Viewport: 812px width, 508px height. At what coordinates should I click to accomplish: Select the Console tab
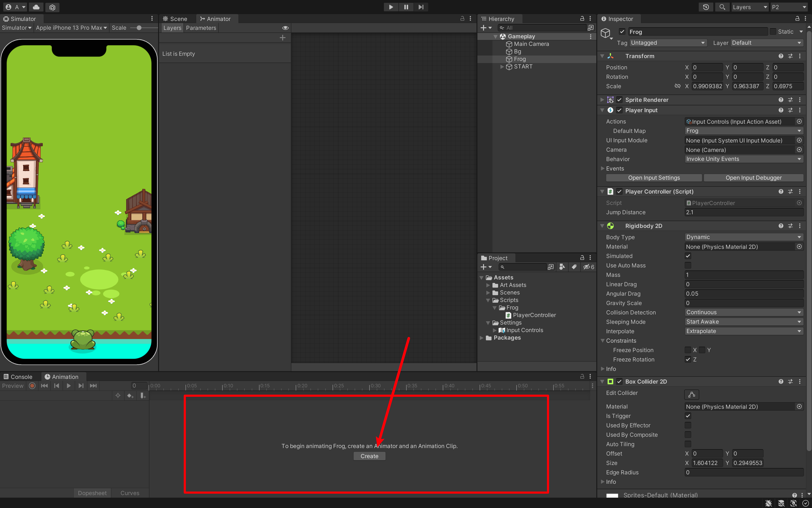pos(18,377)
